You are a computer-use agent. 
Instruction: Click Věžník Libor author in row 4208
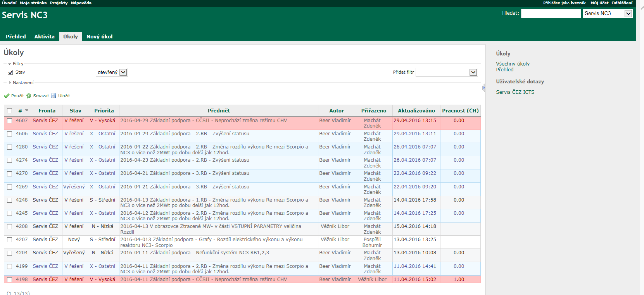335,226
